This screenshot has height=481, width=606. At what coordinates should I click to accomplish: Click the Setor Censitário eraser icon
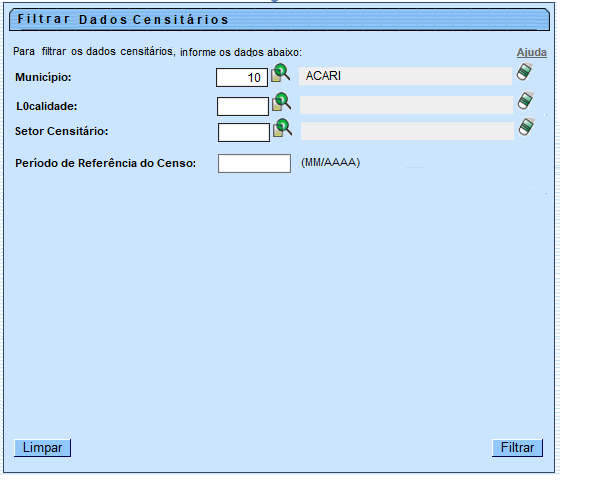526,127
